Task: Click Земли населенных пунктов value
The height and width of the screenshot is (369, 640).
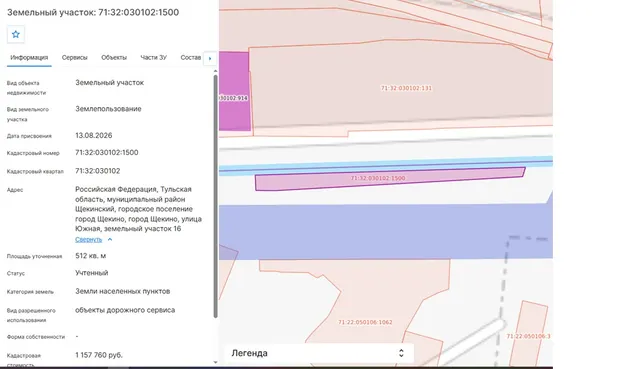Action: [x=122, y=291]
